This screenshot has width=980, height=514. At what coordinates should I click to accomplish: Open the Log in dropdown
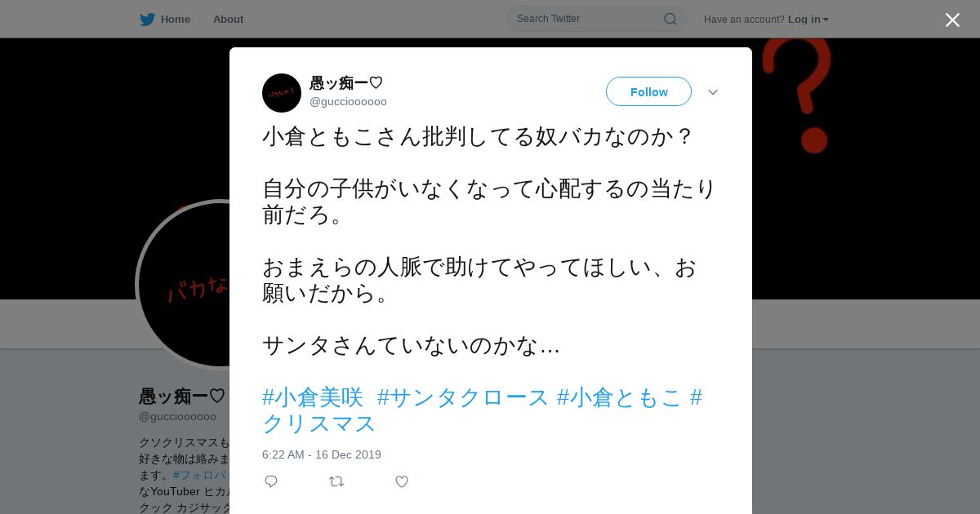click(x=808, y=19)
